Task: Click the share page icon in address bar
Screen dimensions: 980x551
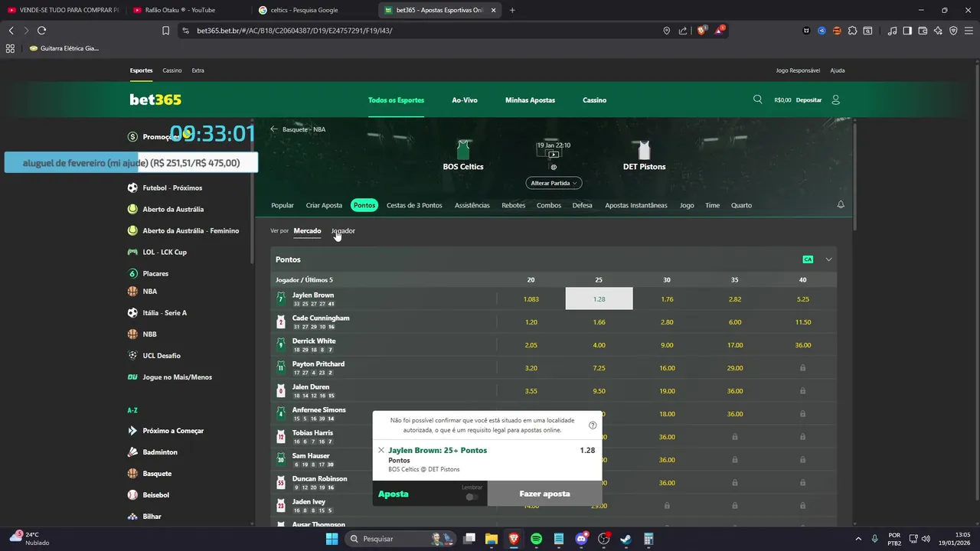Action: click(x=682, y=31)
